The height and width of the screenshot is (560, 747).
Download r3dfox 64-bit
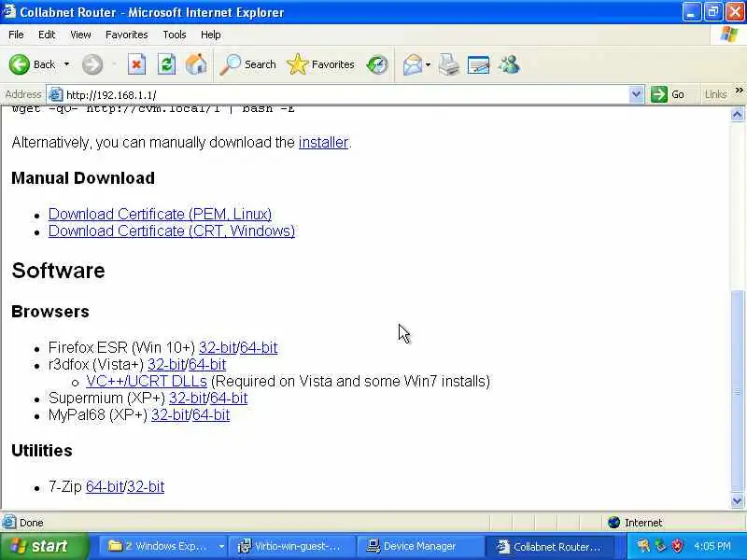(207, 364)
